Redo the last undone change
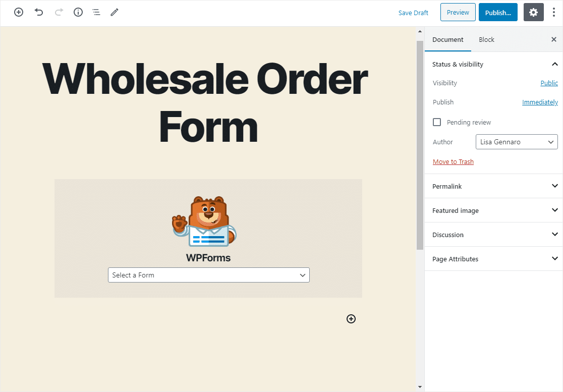 click(x=59, y=12)
